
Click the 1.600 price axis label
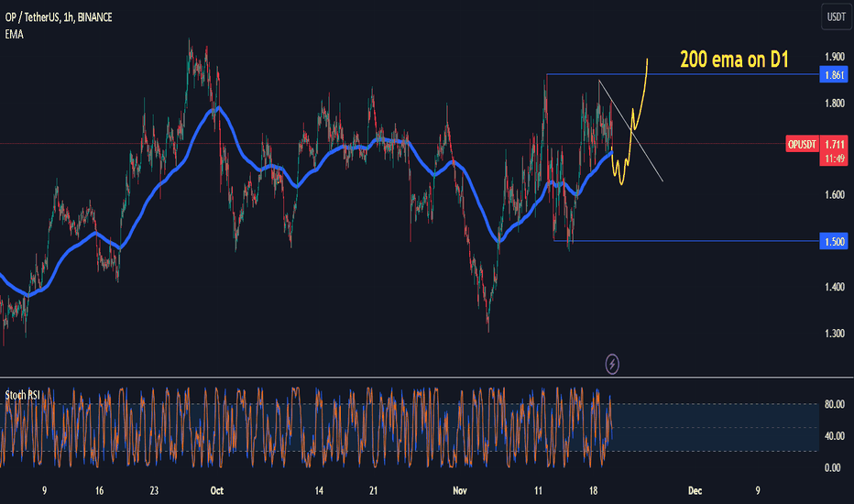point(835,194)
